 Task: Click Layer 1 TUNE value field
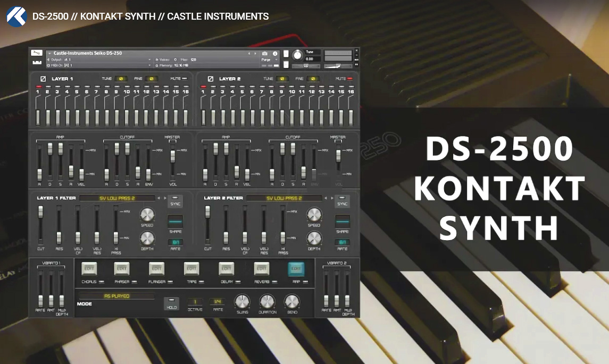[x=121, y=79]
